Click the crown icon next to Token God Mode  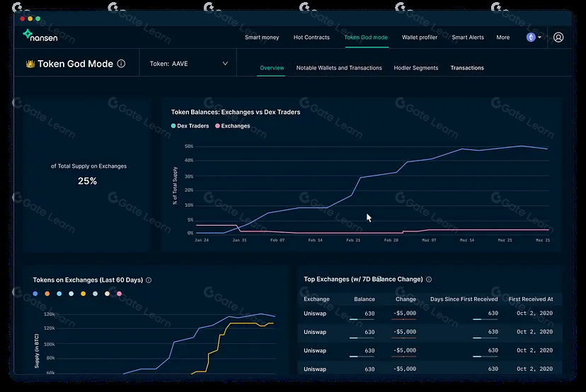(x=30, y=64)
